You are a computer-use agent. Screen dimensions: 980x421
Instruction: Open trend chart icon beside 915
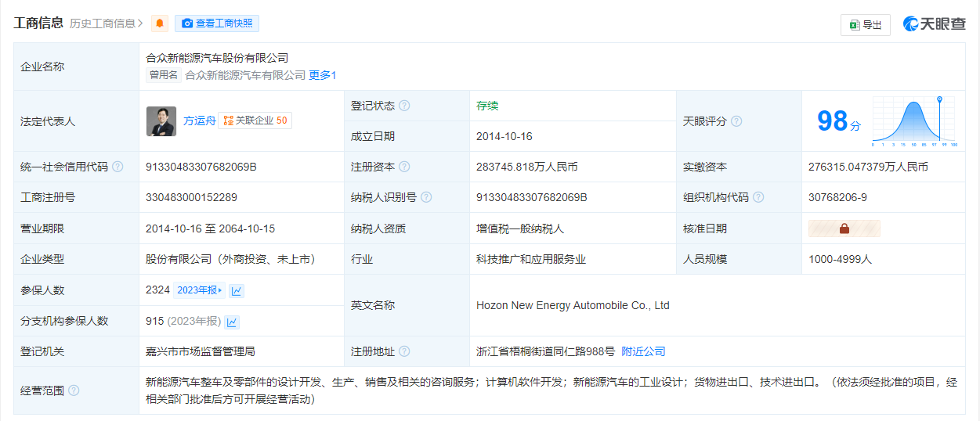(232, 322)
